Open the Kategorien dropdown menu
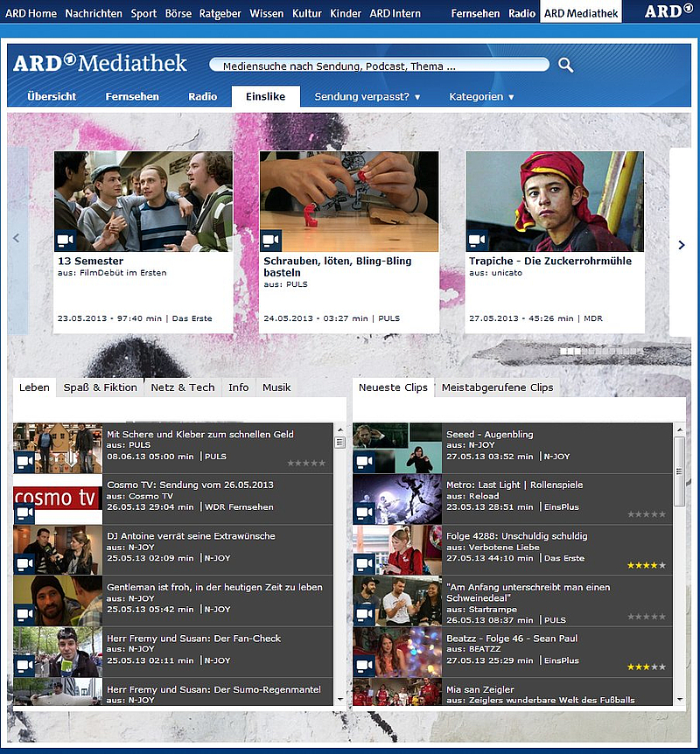 pyautogui.click(x=481, y=97)
